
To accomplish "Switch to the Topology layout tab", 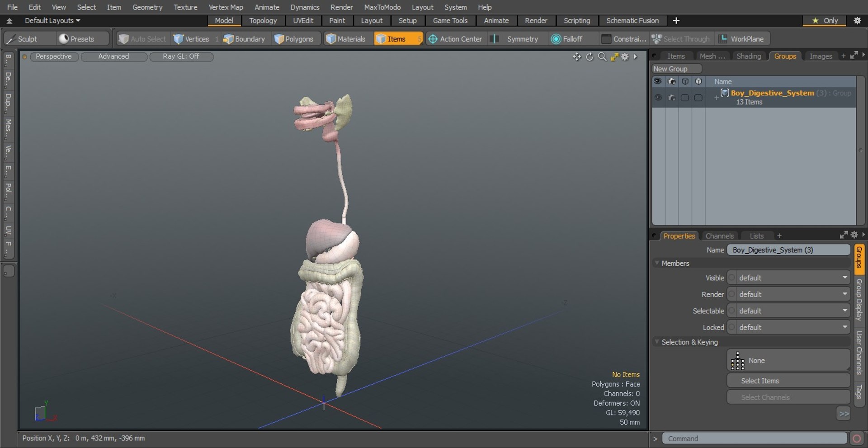I will (x=263, y=21).
